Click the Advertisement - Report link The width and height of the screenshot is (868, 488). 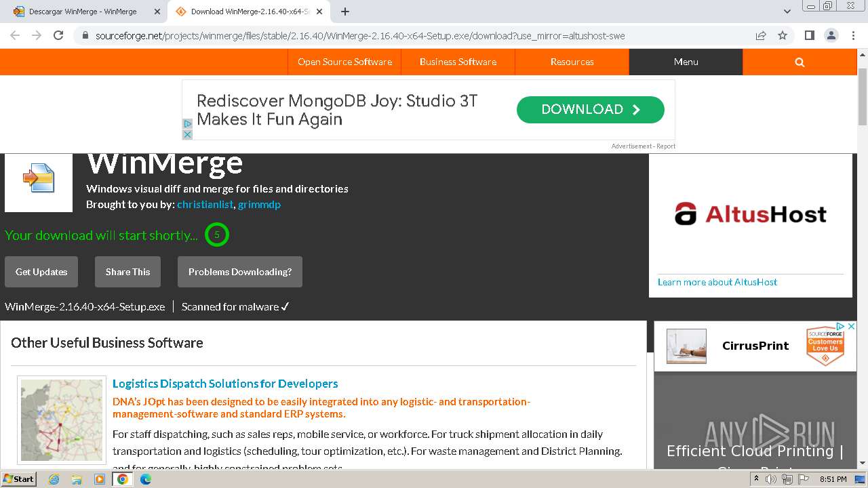click(643, 146)
